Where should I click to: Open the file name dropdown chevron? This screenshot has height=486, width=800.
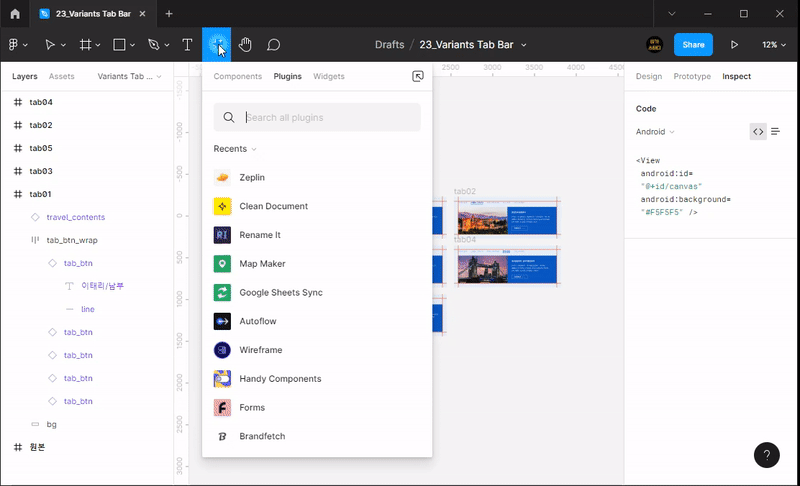click(x=523, y=45)
